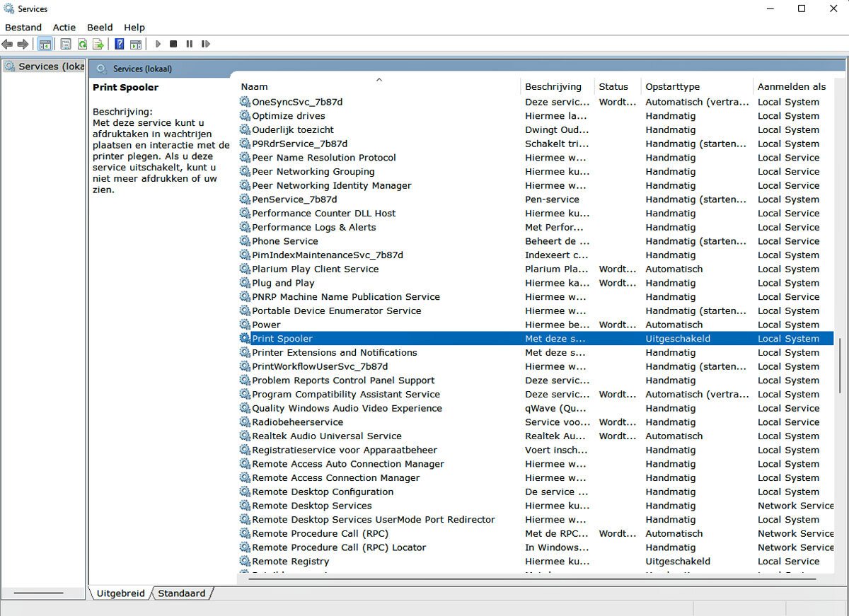Screen dimensions: 849x616
Task: Open the Actie menu
Action: coord(64,28)
